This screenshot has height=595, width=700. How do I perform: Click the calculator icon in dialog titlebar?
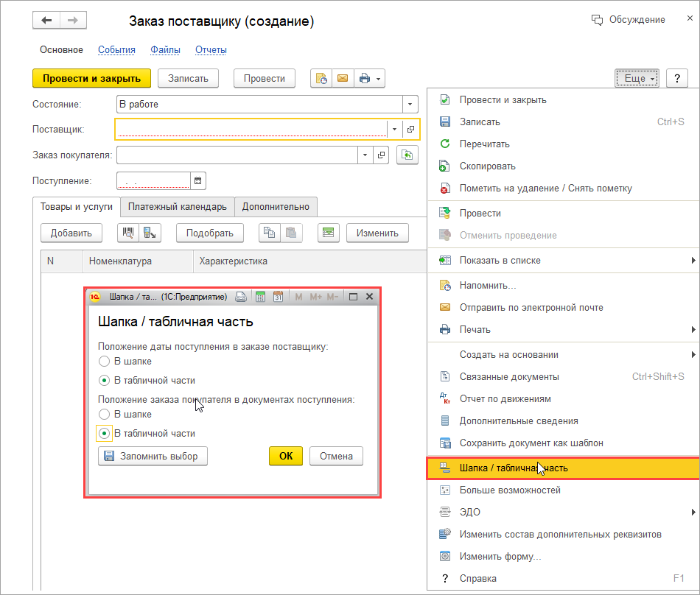(260, 297)
